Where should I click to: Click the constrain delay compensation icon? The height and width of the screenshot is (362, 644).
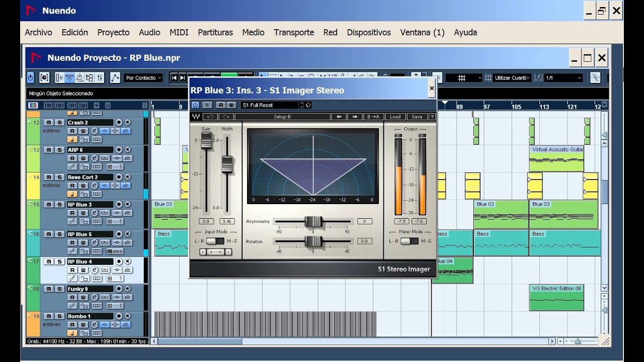coord(44,77)
